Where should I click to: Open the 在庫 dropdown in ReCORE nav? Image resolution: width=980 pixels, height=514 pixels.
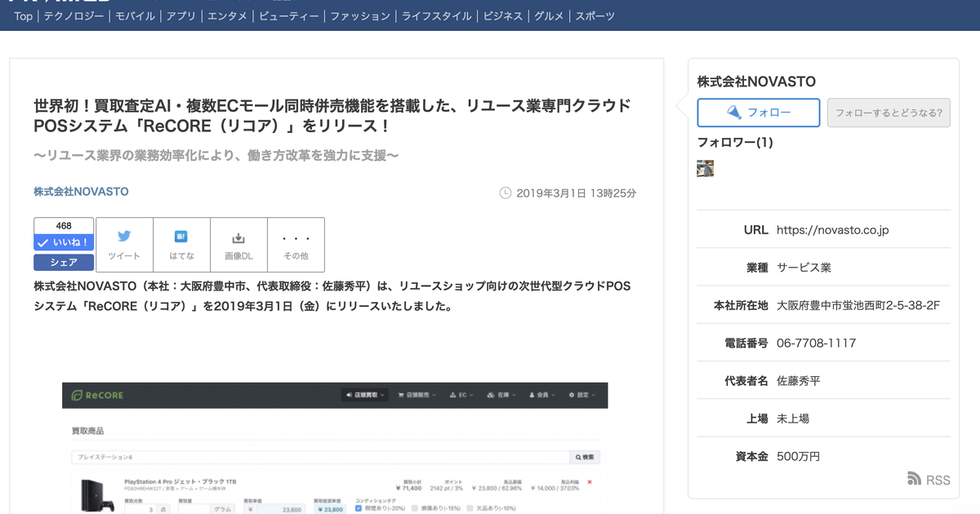[502, 396]
